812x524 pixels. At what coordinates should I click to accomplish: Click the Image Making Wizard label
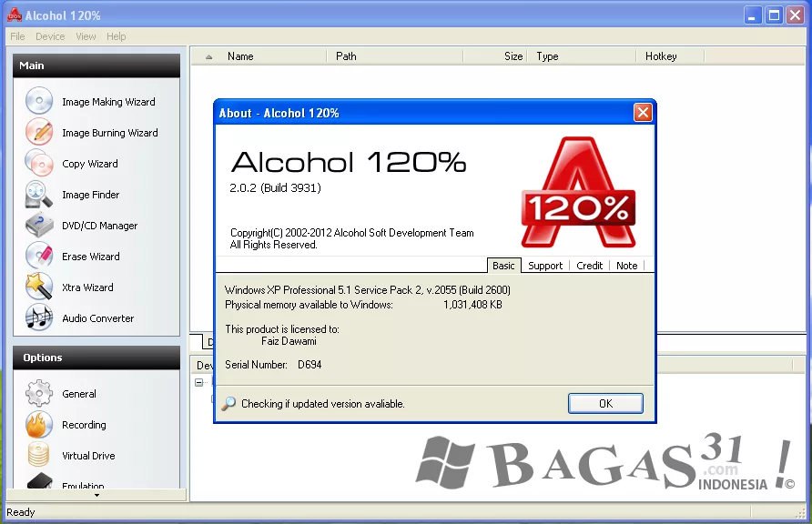[108, 102]
